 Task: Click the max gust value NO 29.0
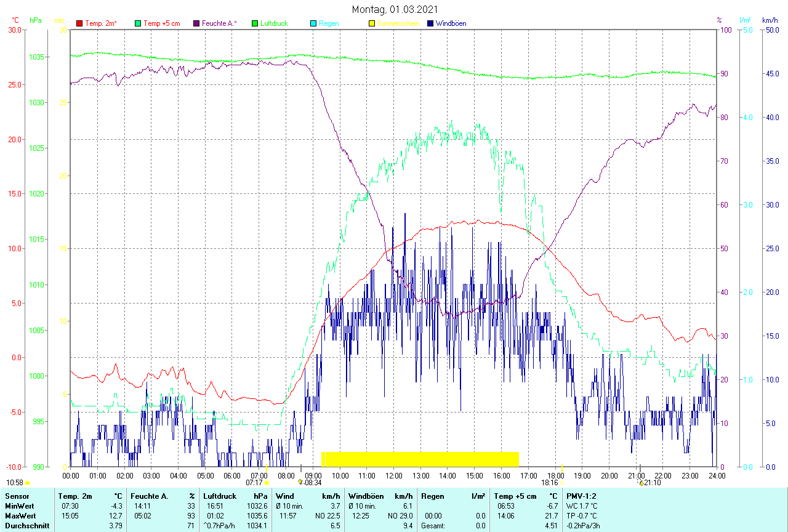pyautogui.click(x=400, y=515)
